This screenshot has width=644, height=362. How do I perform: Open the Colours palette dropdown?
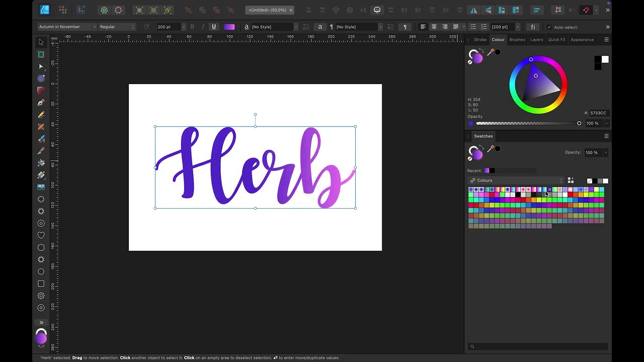(x=516, y=180)
